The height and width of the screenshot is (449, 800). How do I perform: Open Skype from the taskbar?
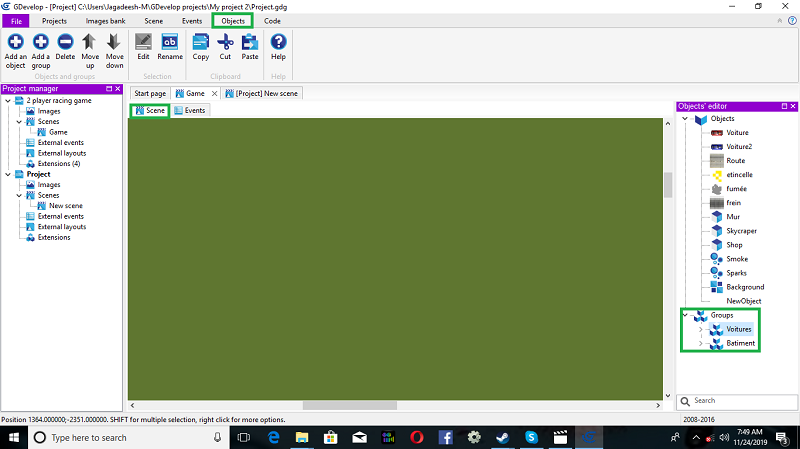532,437
